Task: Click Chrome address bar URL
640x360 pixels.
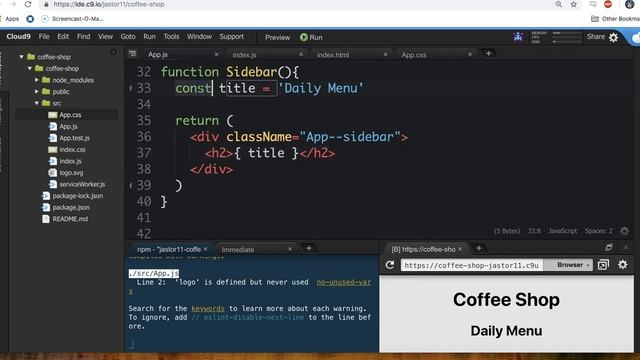Action: click(x=109, y=4)
